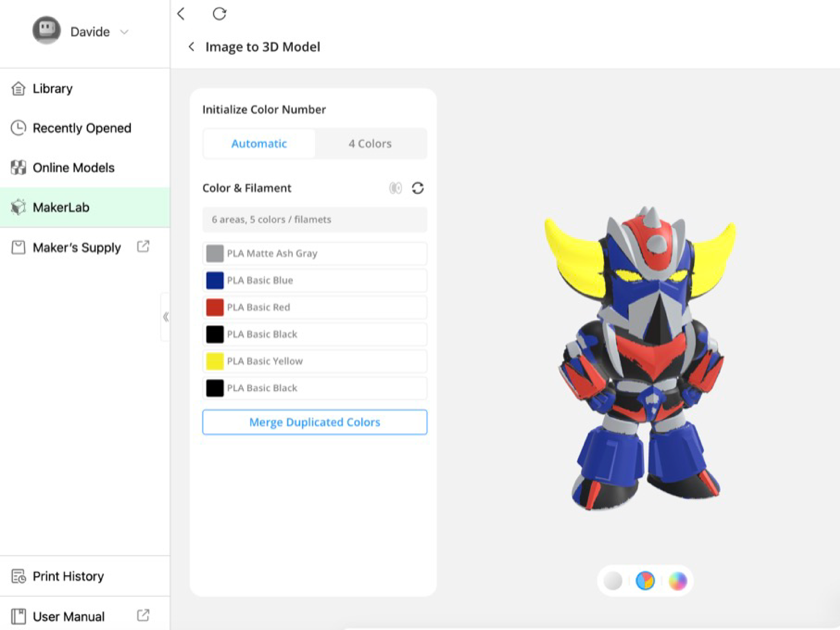
Task: Open the PLA Basic Blue filament selector
Action: (314, 280)
